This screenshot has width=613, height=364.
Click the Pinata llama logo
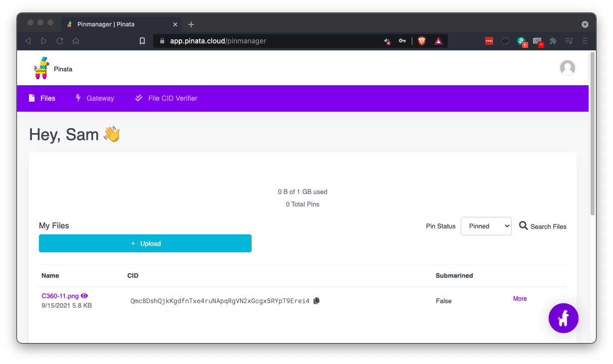pos(42,68)
